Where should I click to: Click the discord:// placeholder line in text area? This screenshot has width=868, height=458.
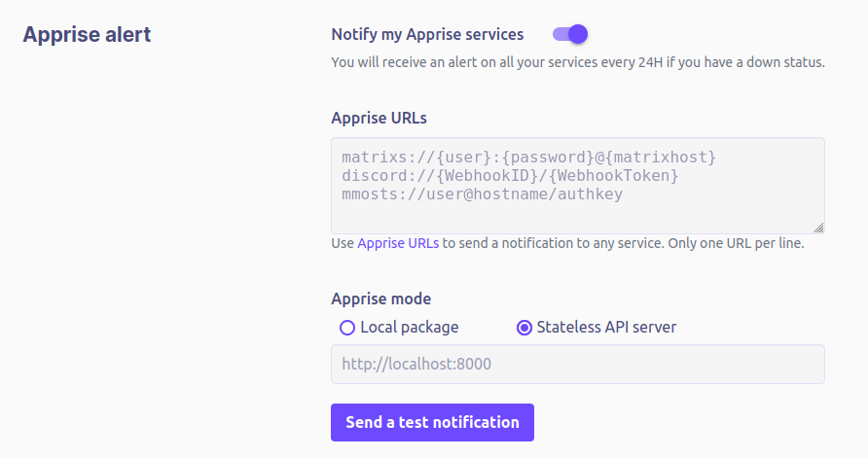click(510, 176)
